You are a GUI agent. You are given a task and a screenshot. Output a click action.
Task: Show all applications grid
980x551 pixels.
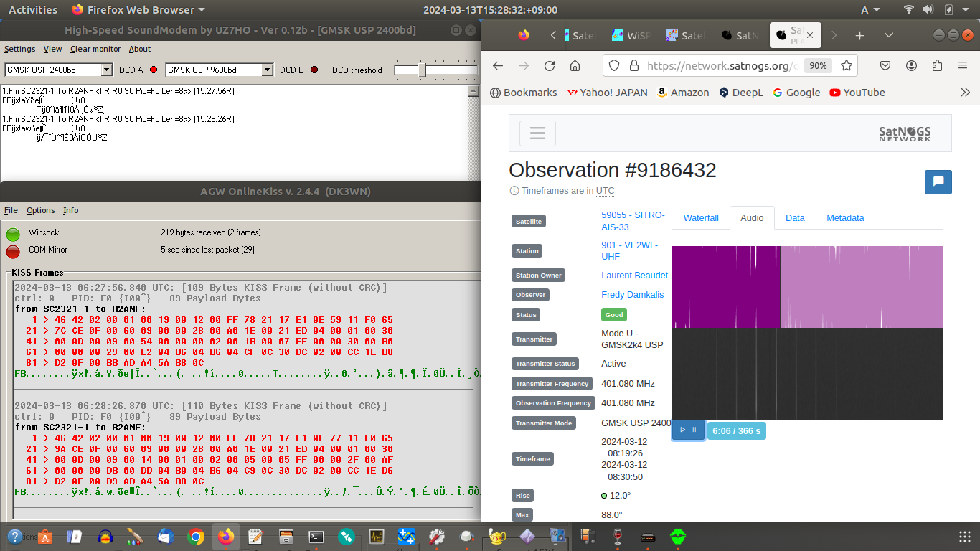tap(965, 536)
